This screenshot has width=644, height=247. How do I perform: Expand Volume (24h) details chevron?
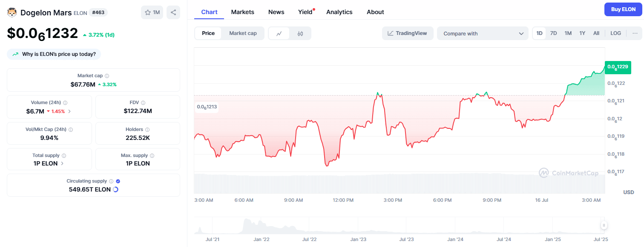(x=69, y=111)
